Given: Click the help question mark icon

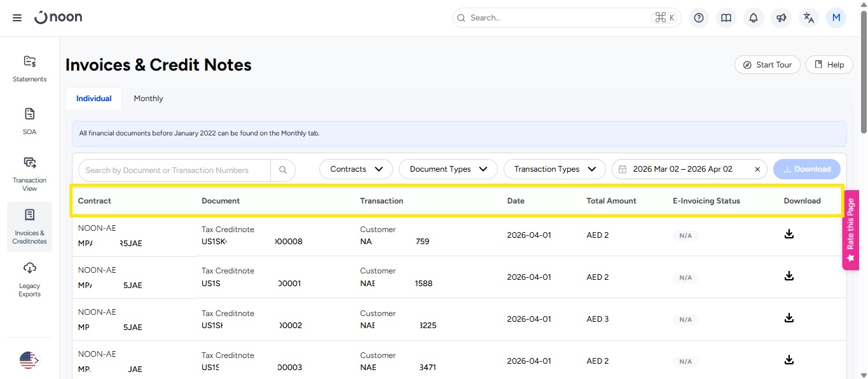Looking at the screenshot, I should click(x=699, y=18).
